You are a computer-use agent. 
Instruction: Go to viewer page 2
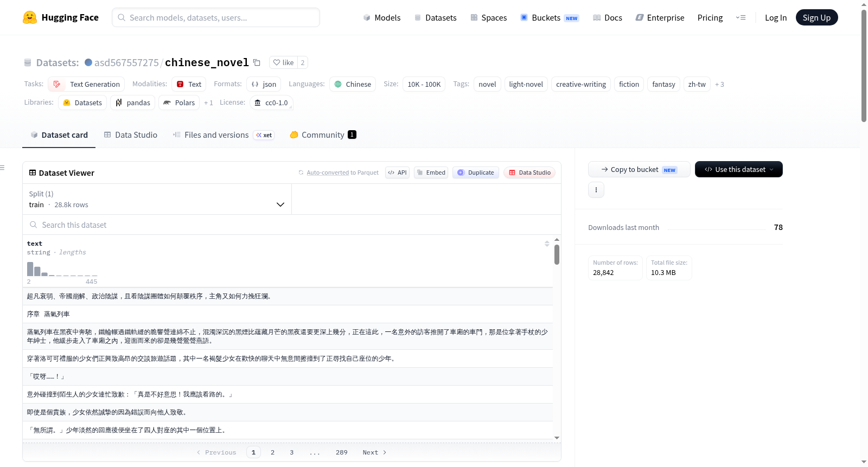[x=272, y=452]
